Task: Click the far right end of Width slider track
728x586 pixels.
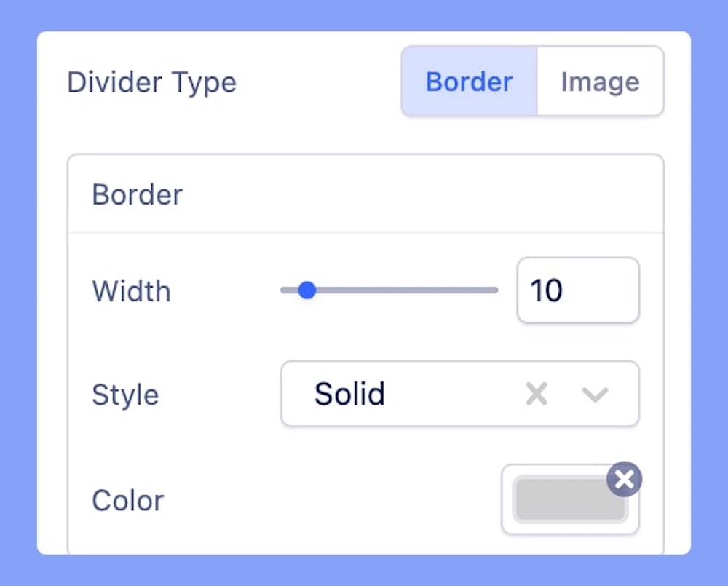Action: tap(494, 290)
